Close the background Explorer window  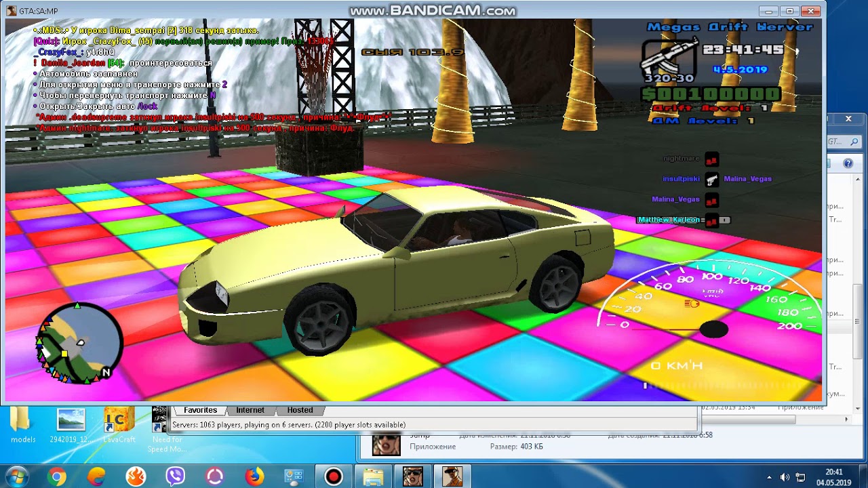point(848,119)
